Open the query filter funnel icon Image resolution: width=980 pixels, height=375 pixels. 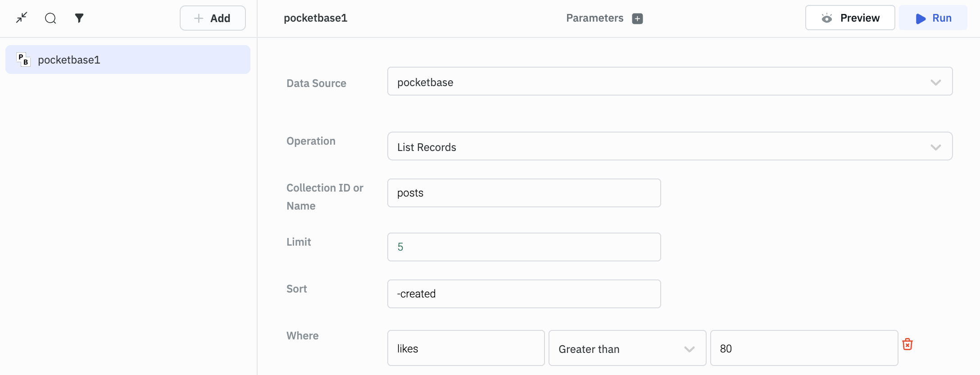pyautogui.click(x=79, y=18)
